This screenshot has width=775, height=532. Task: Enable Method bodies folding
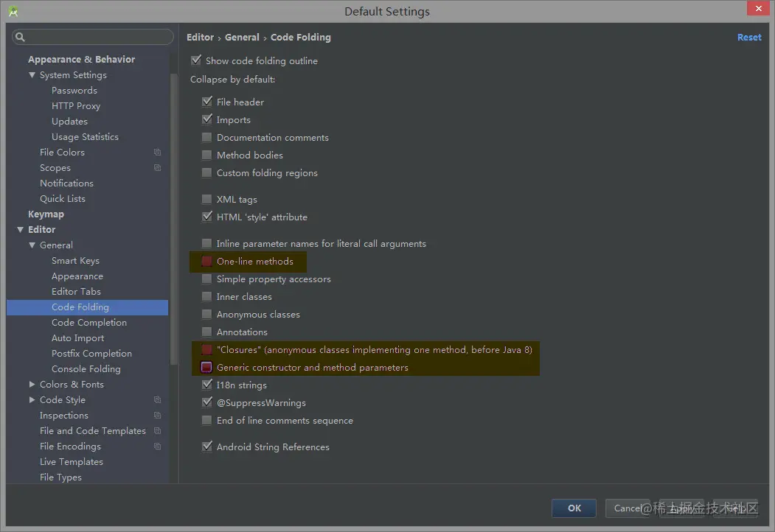(x=206, y=155)
